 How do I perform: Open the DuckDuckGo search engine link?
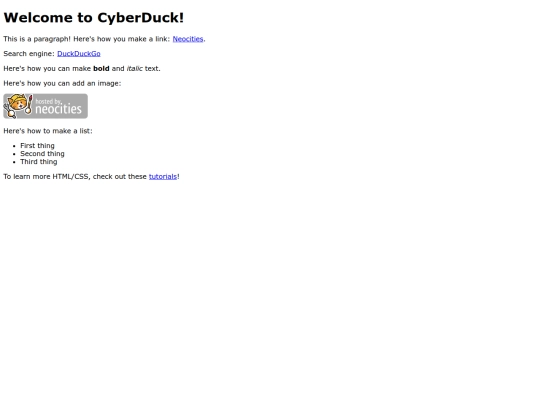click(x=79, y=54)
